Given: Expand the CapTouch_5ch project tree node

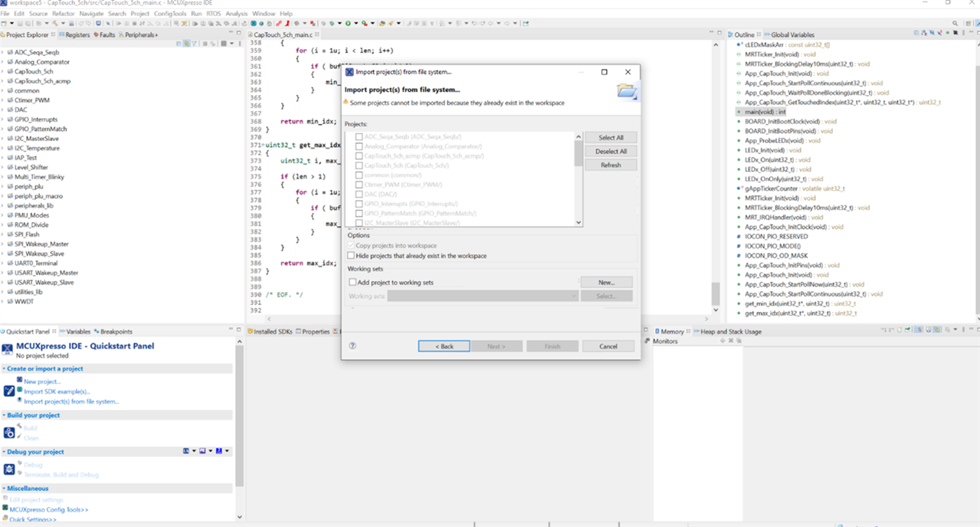Looking at the screenshot, I should 3,71.
